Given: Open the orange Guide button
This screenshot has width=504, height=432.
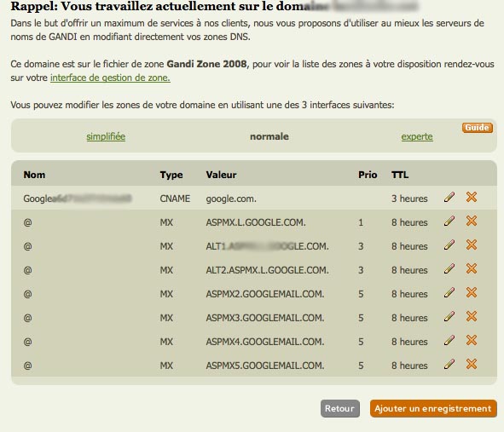Looking at the screenshot, I should [478, 128].
